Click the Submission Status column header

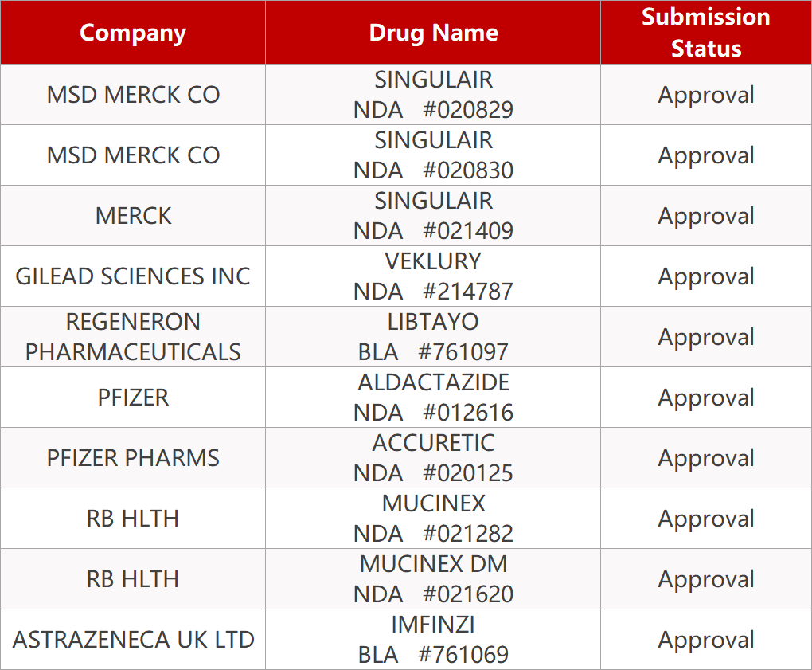(x=705, y=33)
